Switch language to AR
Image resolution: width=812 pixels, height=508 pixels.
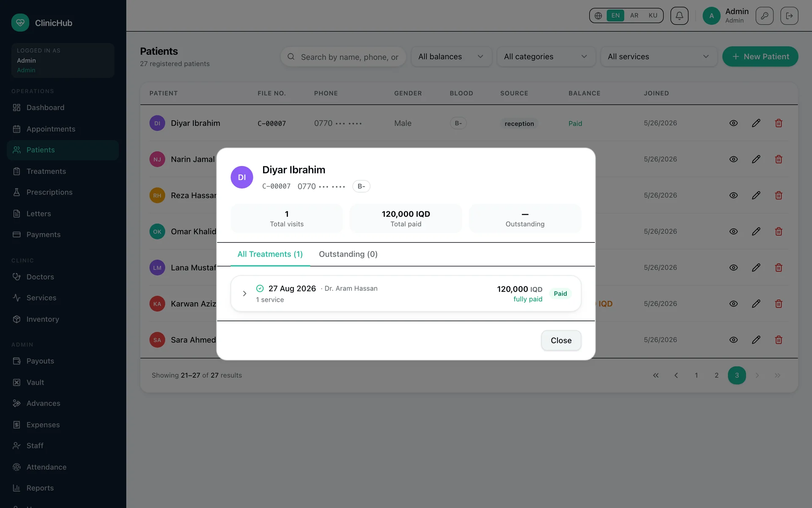click(x=634, y=16)
